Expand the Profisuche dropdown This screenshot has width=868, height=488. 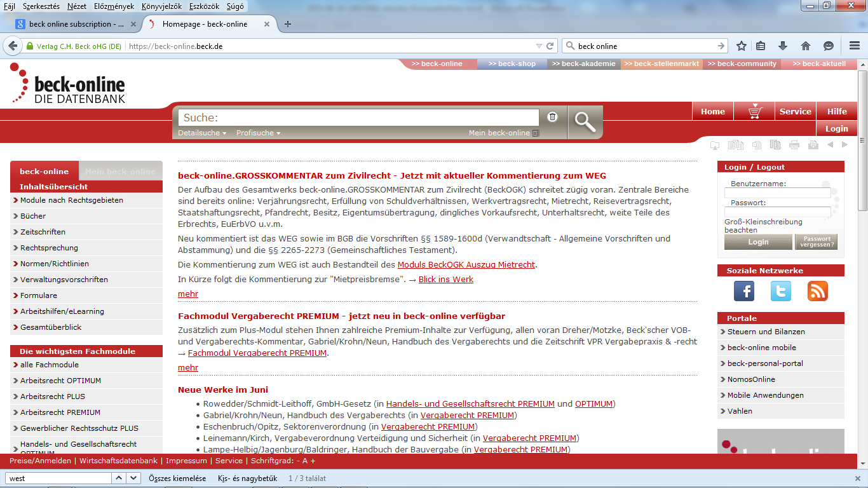pos(258,133)
